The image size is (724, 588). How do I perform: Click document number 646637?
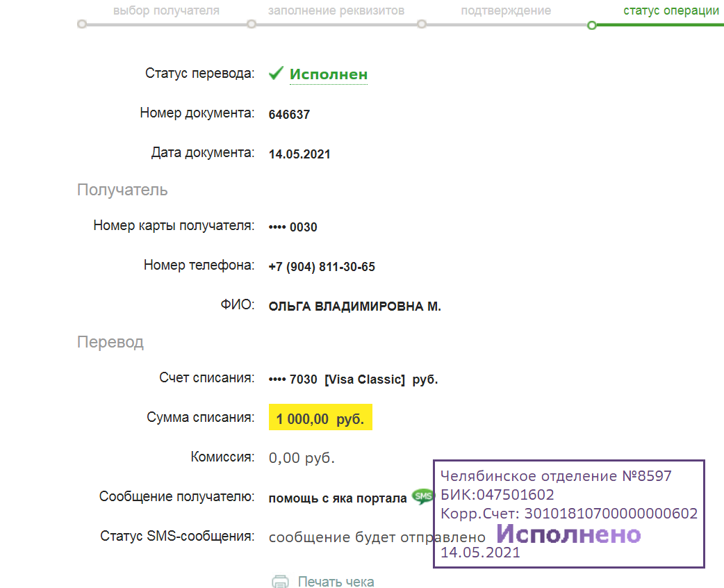(x=289, y=115)
